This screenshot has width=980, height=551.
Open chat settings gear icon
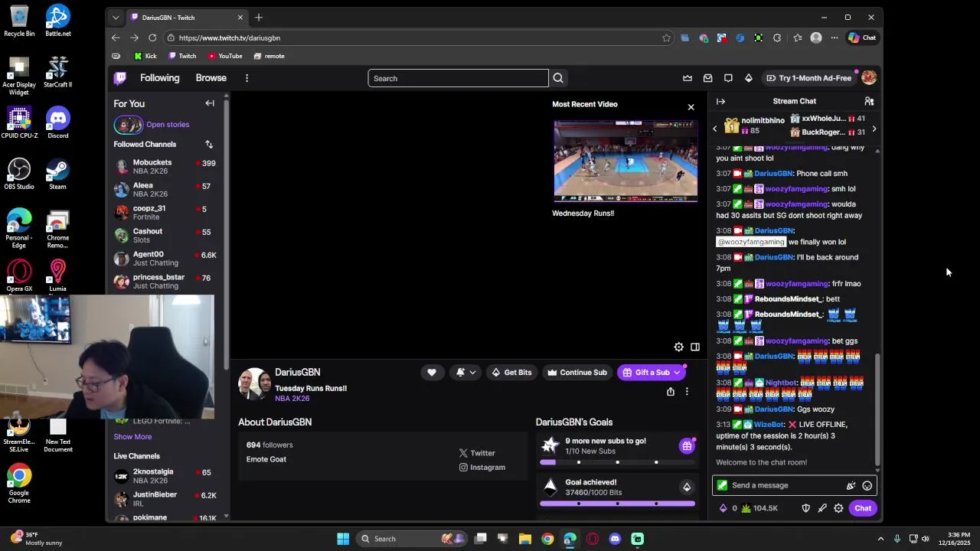pyautogui.click(x=838, y=508)
